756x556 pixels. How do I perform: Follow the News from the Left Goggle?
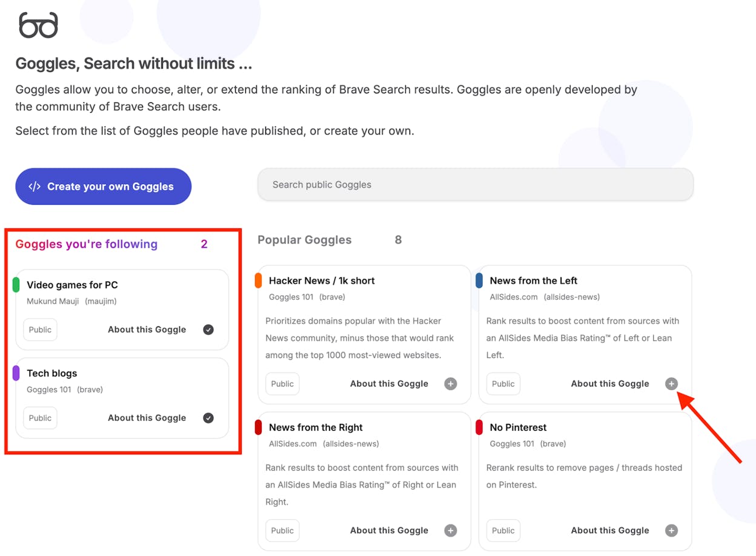(x=671, y=383)
